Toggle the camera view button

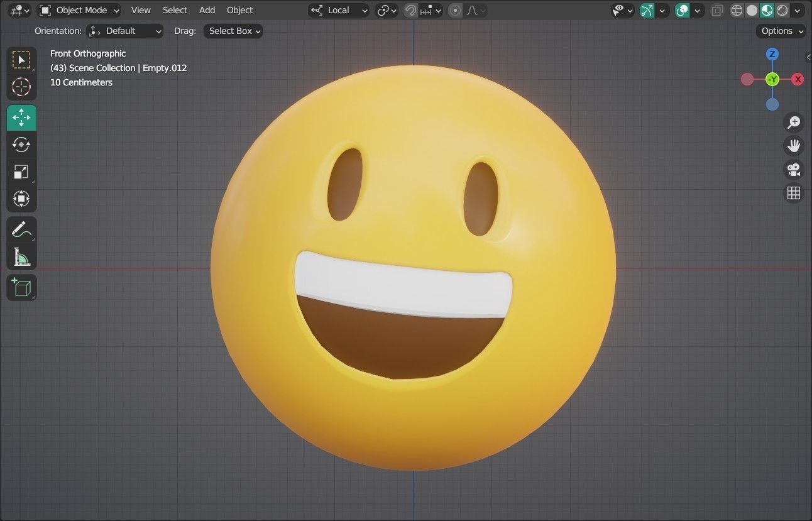(x=794, y=169)
